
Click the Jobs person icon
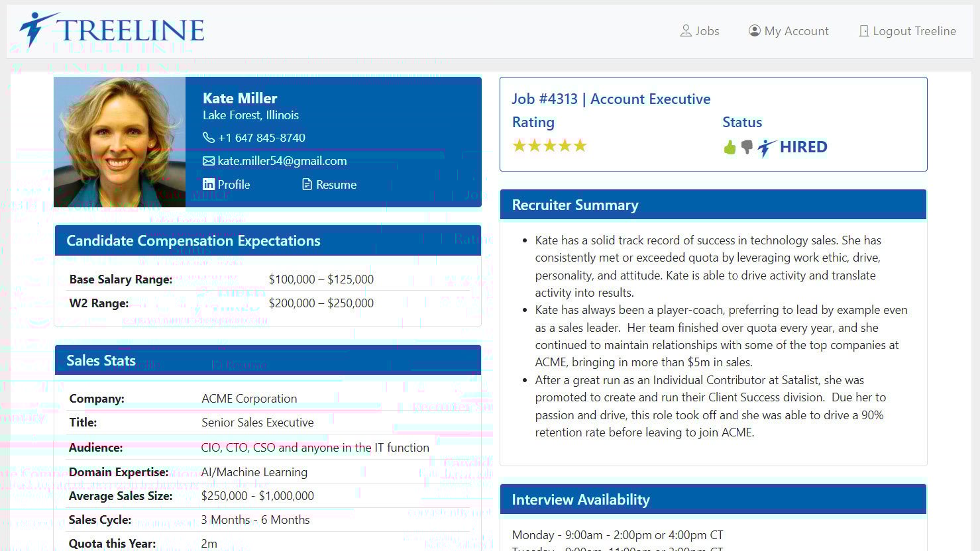tap(686, 31)
